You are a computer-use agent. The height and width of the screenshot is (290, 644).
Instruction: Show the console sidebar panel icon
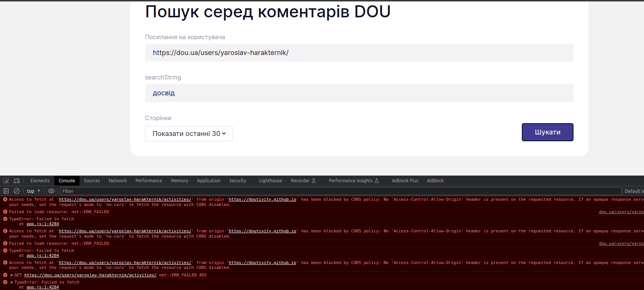[x=6, y=191]
